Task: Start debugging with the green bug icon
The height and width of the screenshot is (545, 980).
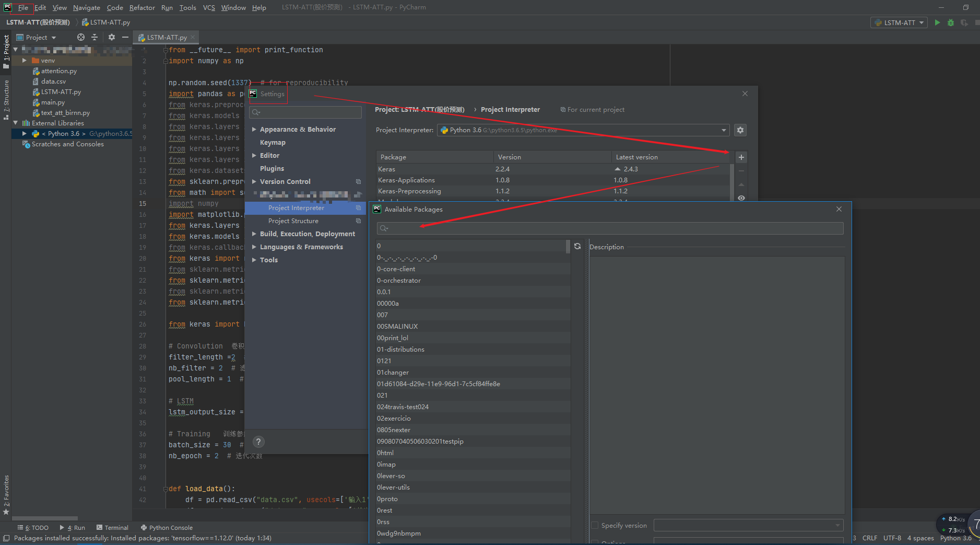Action: click(950, 22)
